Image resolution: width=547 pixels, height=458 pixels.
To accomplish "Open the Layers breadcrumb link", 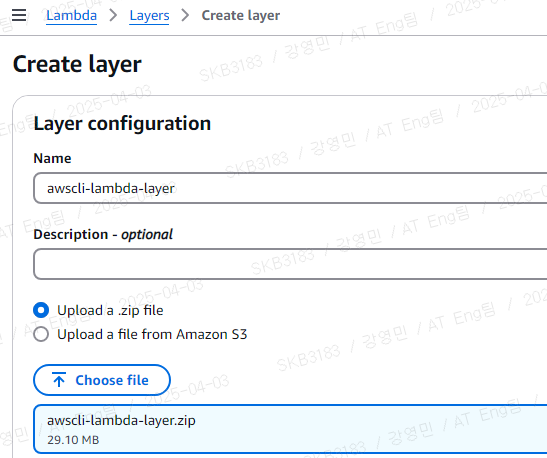I will 149,16.
